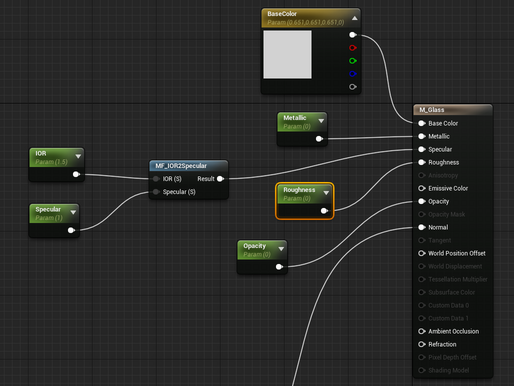Click the BaseColor node's blue channel pin
The image size is (514, 386).
tap(353, 74)
